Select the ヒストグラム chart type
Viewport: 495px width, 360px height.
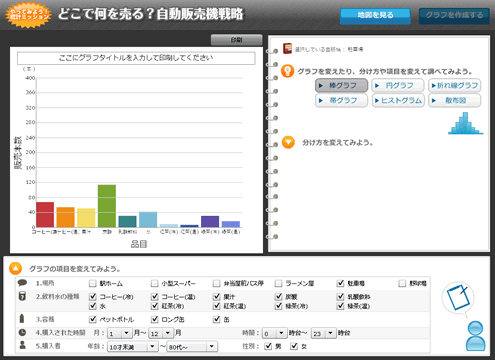pos(398,100)
